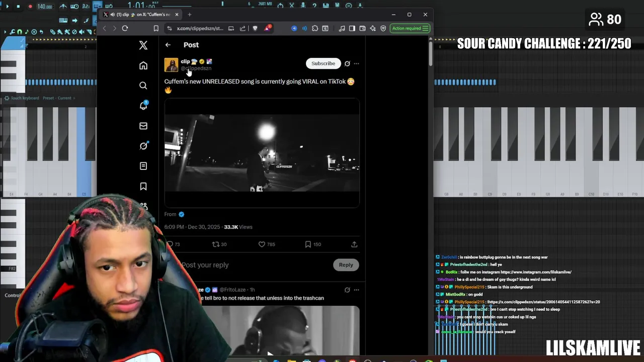The width and height of the screenshot is (644, 362).
Task: Repost the post showing 30 reposts
Action: pos(219,244)
